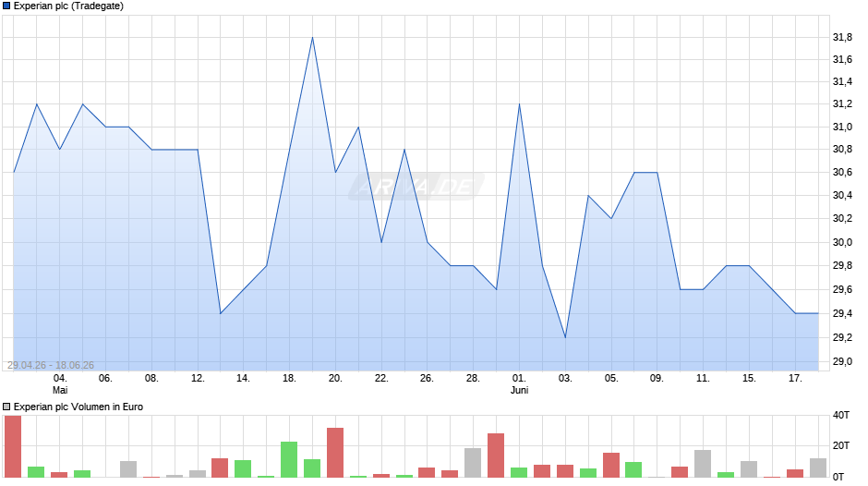The height and width of the screenshot is (486, 868).
Task: Click the 31,6 price axis label
Action: [x=842, y=59]
